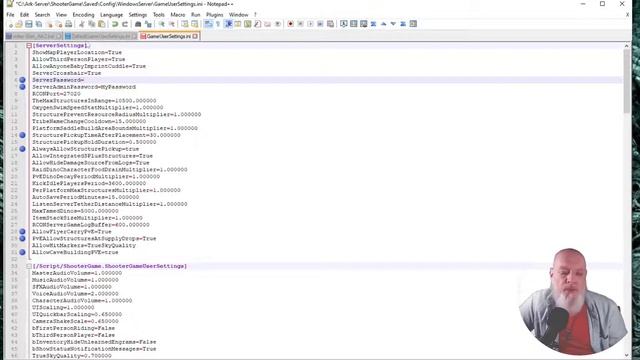
Task: Cut selection with the scissors icon
Action: pyautogui.click(x=82, y=24)
